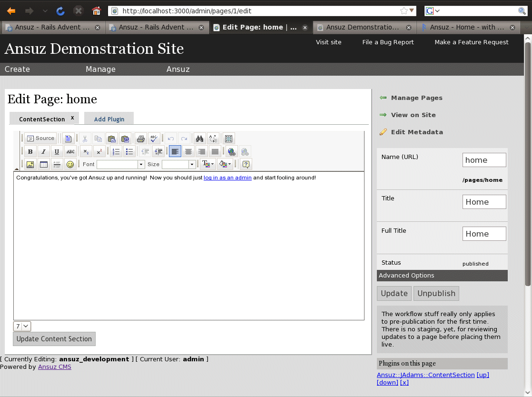Click the Insert Smiley icon
Viewport: 532px width, 397px height.
coord(70,164)
